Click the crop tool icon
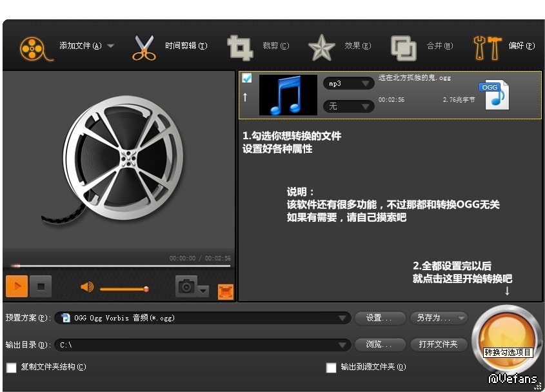 coord(240,48)
